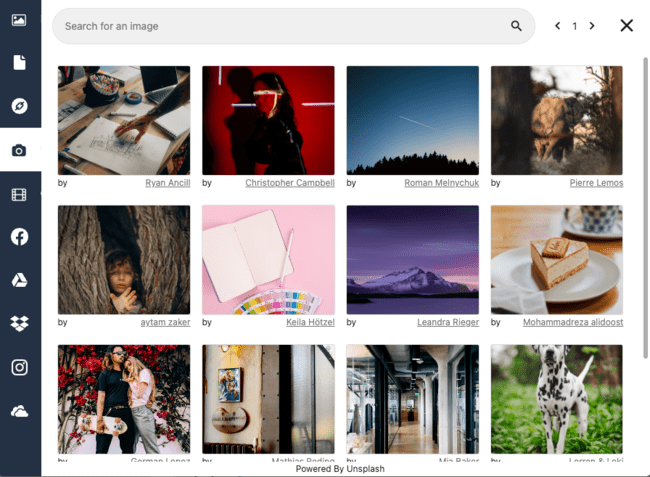Choose Facebook as the image source
Image resolution: width=650 pixels, height=477 pixels.
[19, 237]
